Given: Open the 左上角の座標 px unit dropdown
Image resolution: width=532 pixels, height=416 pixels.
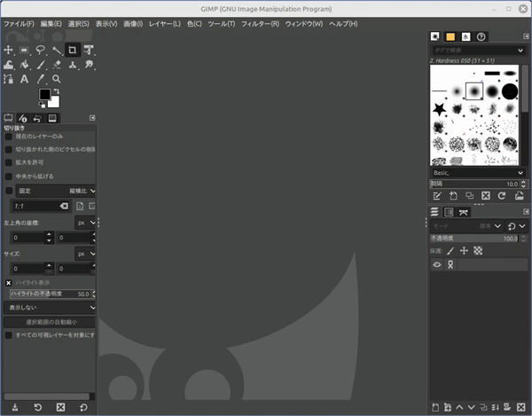Looking at the screenshot, I should [85, 223].
